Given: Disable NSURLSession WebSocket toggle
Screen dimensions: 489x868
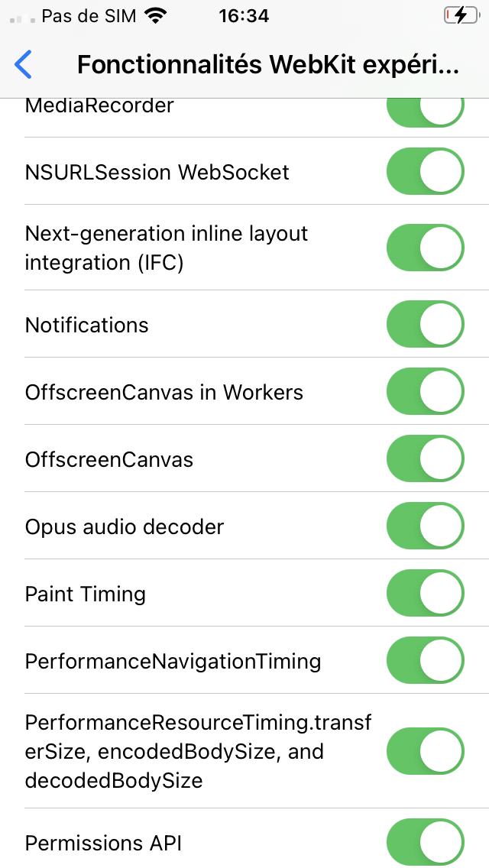Looking at the screenshot, I should click(x=426, y=171).
